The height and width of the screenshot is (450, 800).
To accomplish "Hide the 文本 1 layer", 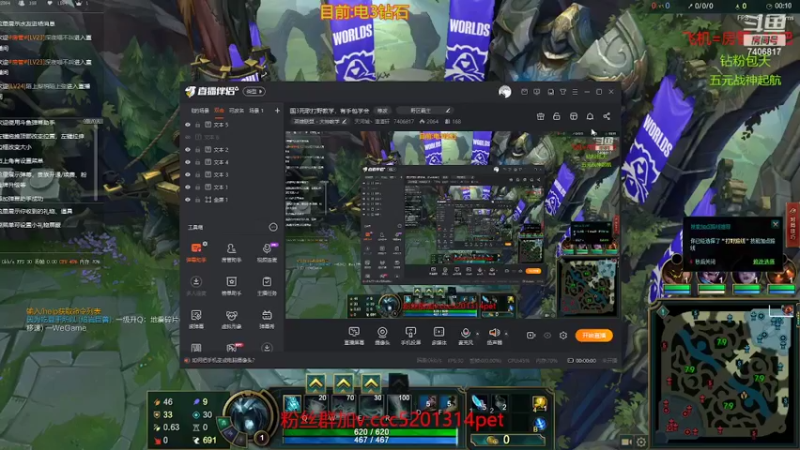I will click(x=188, y=187).
